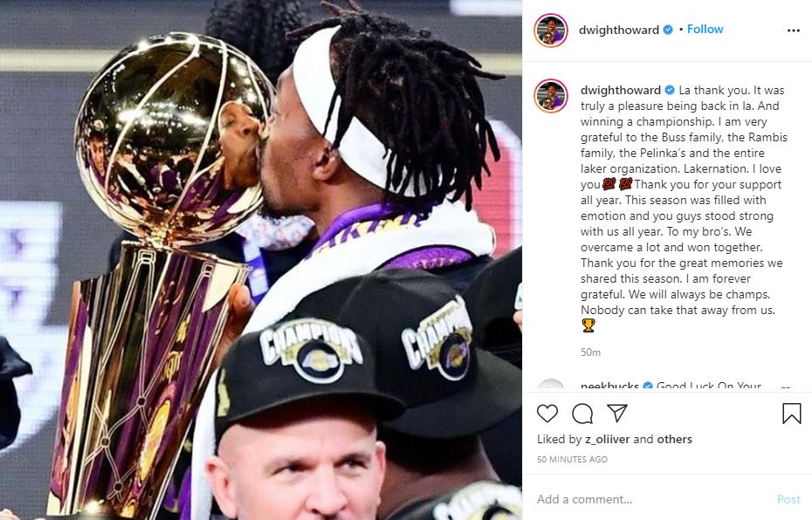This screenshot has width=812, height=520.
Task: Open dwighthoward username in caption
Action: tap(621, 90)
